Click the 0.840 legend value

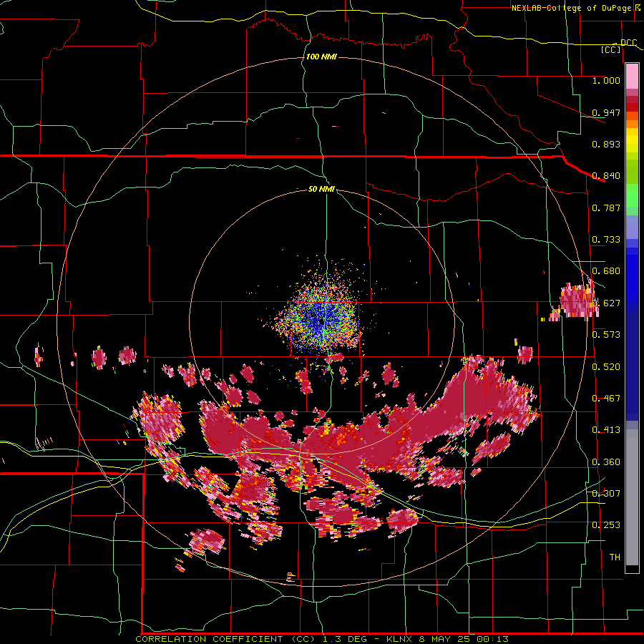pyautogui.click(x=606, y=176)
